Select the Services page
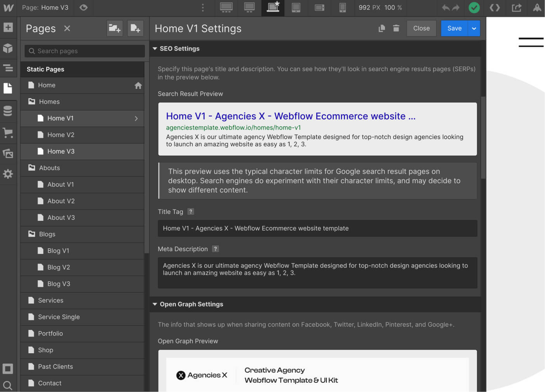545x392 pixels. coord(82,300)
